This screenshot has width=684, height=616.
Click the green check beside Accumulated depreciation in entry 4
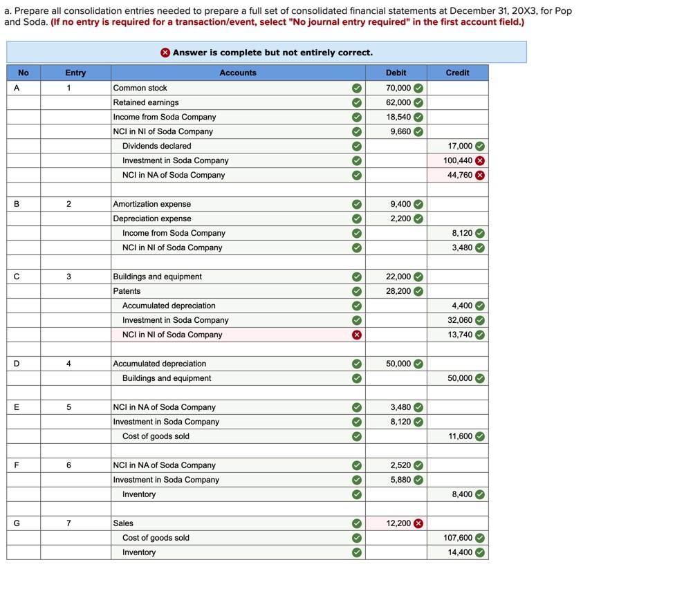pos(357,363)
